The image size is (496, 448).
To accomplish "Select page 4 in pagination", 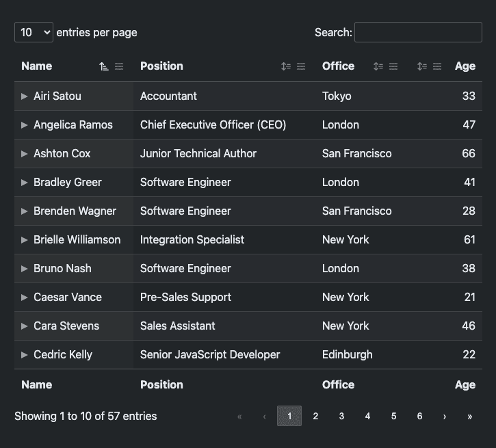I will pos(367,416).
